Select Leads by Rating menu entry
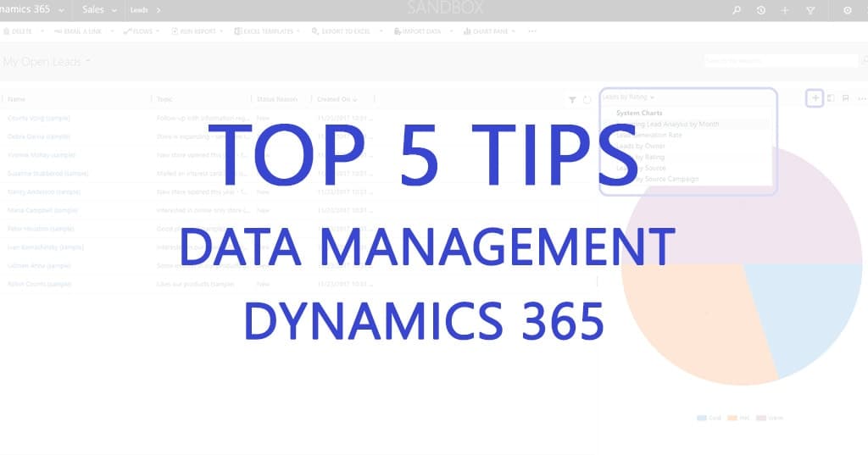This screenshot has height=455, width=868. [x=640, y=158]
